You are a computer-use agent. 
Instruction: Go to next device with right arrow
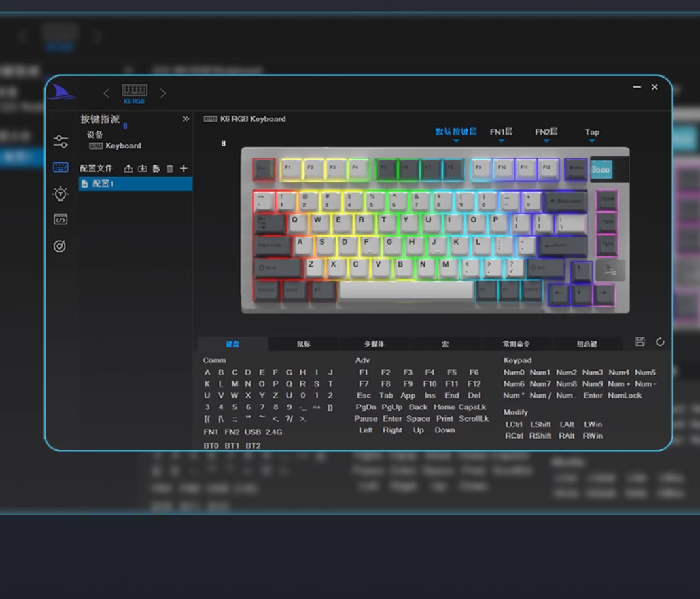[163, 93]
